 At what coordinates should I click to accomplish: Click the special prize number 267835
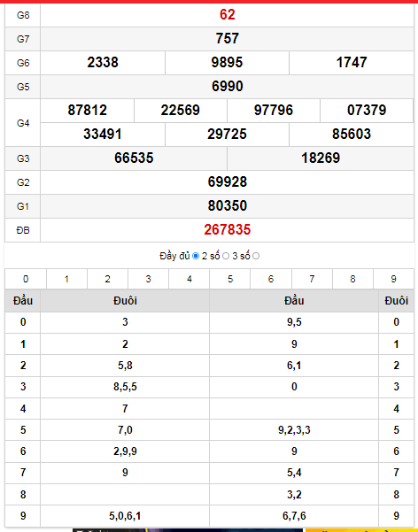coord(228,229)
